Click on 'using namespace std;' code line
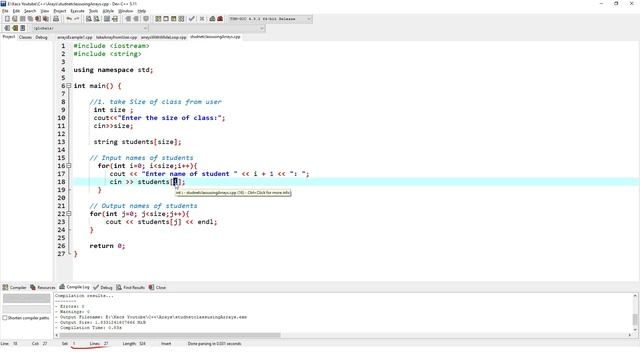The height and width of the screenshot is (360, 640). [113, 70]
